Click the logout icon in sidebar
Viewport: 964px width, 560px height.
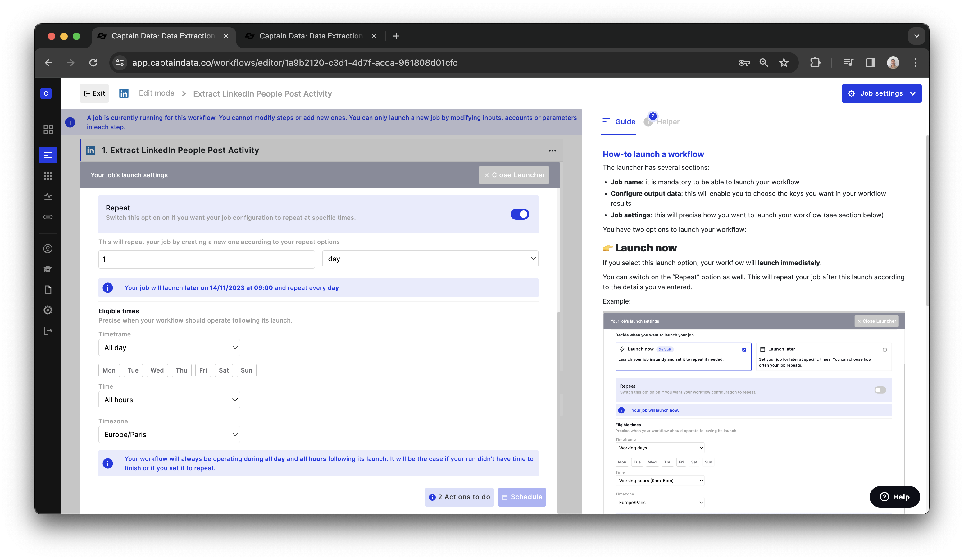[48, 331]
